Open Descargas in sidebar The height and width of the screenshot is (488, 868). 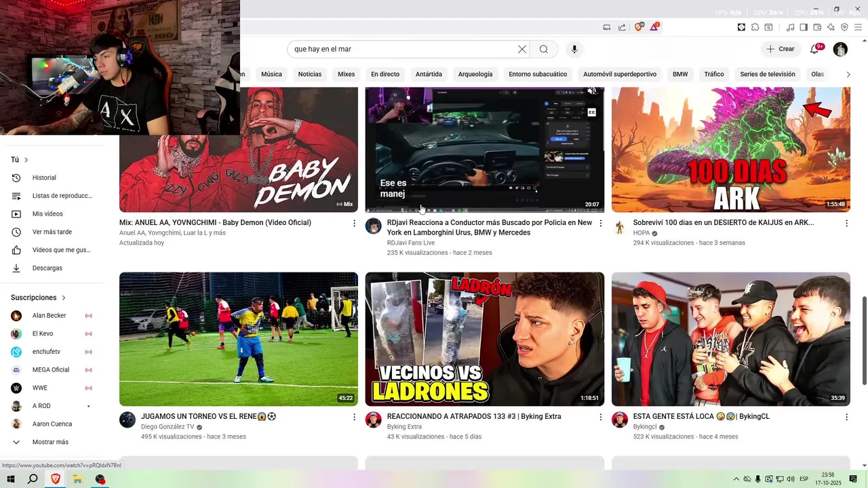coord(52,268)
